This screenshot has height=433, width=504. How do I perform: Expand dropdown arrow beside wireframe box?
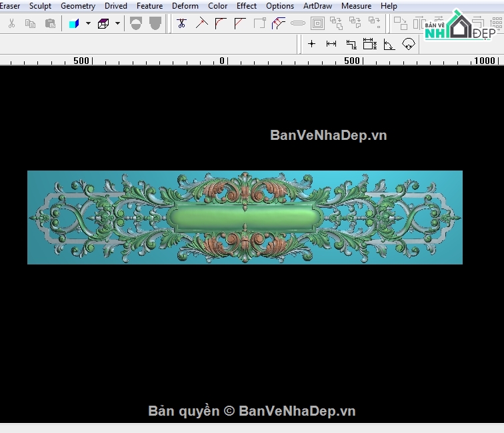pyautogui.click(x=117, y=23)
